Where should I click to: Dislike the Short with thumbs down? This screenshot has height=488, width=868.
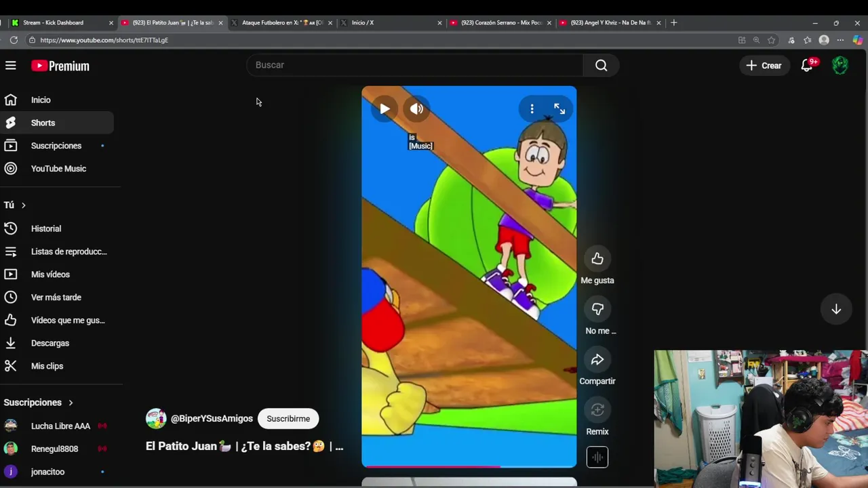597,309
